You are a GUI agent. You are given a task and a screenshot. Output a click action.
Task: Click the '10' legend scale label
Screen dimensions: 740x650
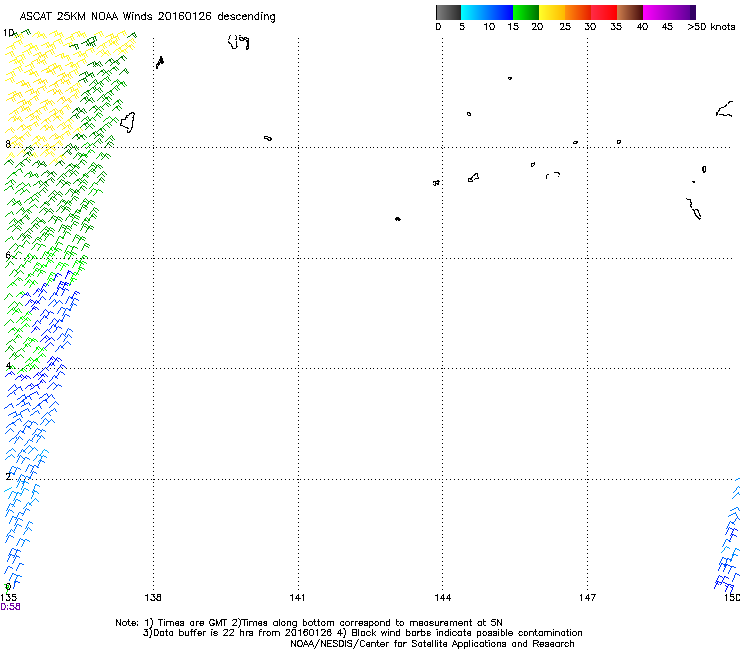point(489,27)
